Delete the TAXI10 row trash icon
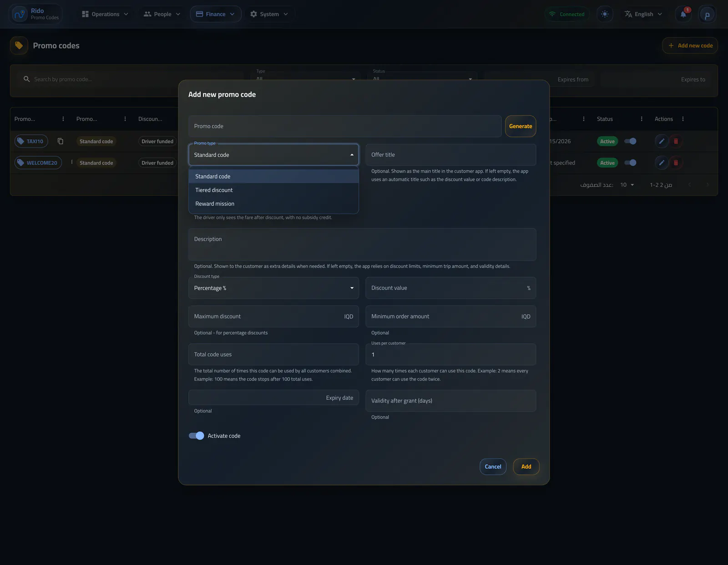The height and width of the screenshot is (565, 728). tap(676, 141)
